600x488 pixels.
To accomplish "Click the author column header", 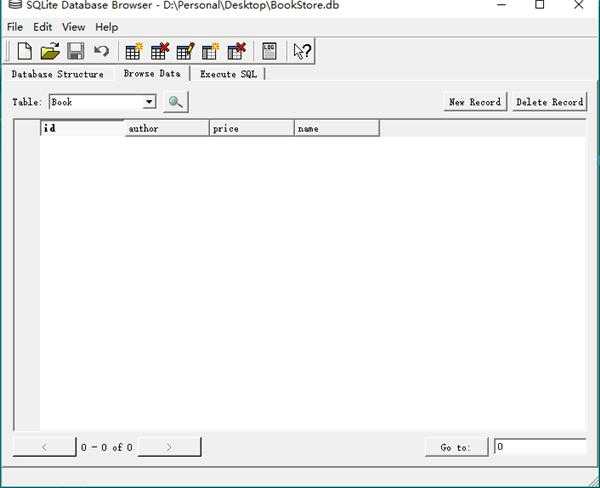I will click(166, 128).
